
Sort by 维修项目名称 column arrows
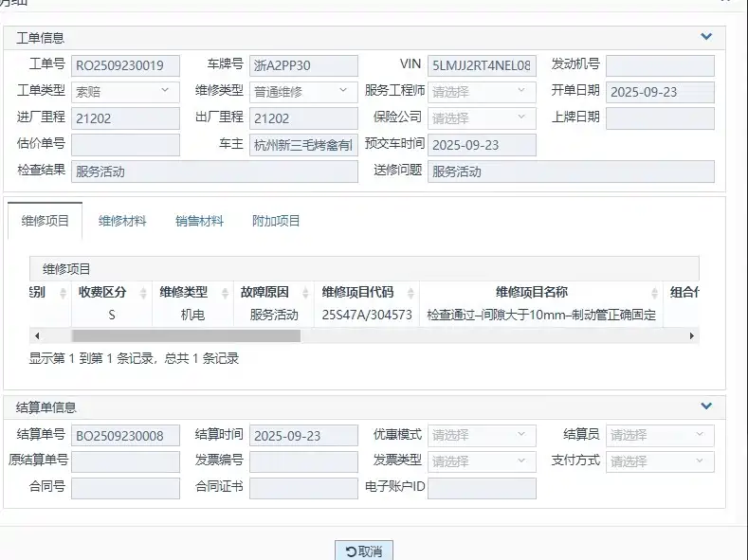coord(654,293)
